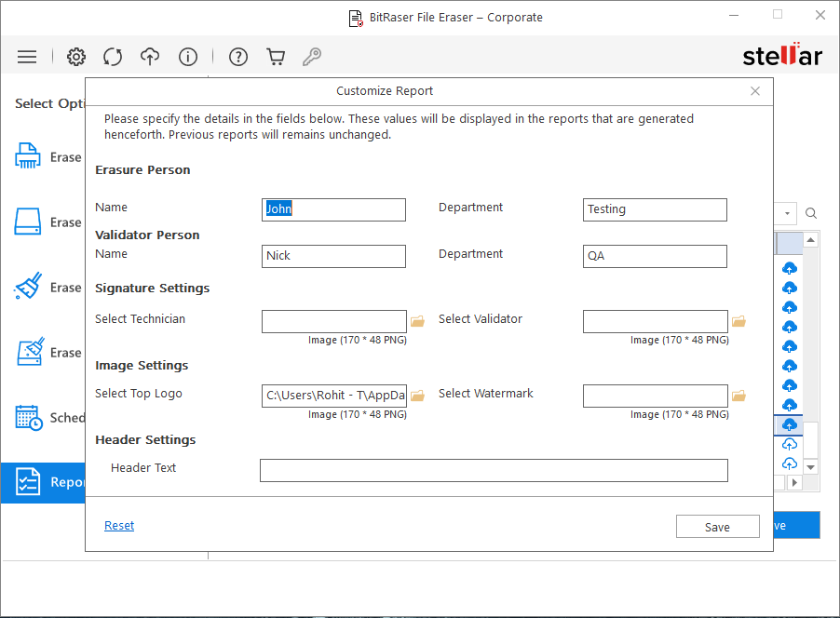Viewport: 840px width, 618px height.
Task: Click the "Select Technician" label
Action: 140,319
